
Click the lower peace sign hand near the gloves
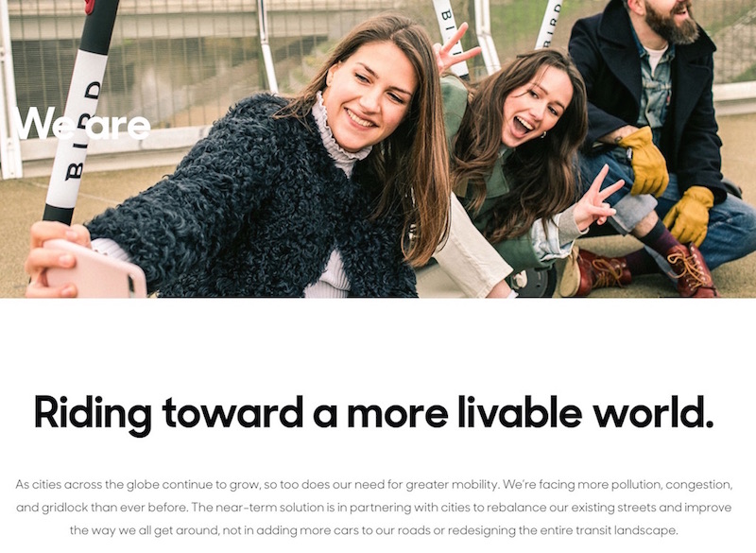point(597,199)
